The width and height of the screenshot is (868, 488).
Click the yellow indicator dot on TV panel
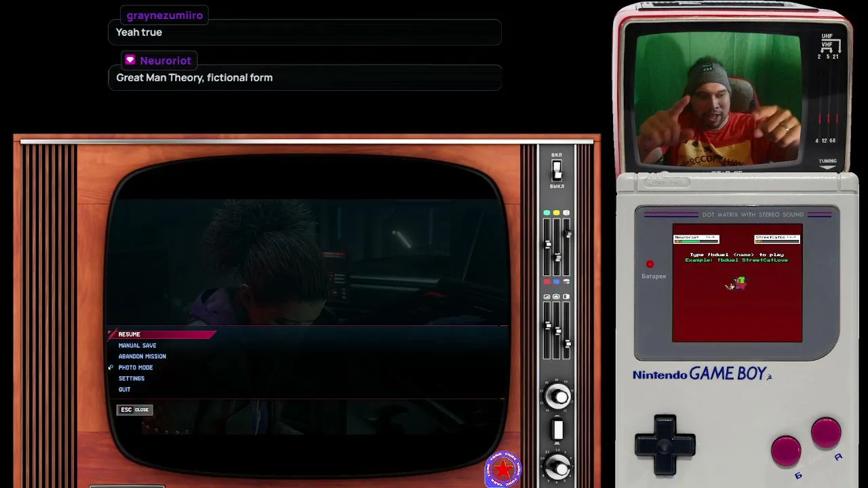tap(557, 213)
